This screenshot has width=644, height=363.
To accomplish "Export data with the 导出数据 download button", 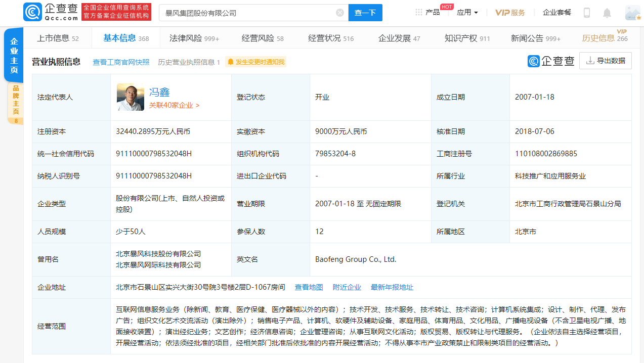I will [x=605, y=60].
